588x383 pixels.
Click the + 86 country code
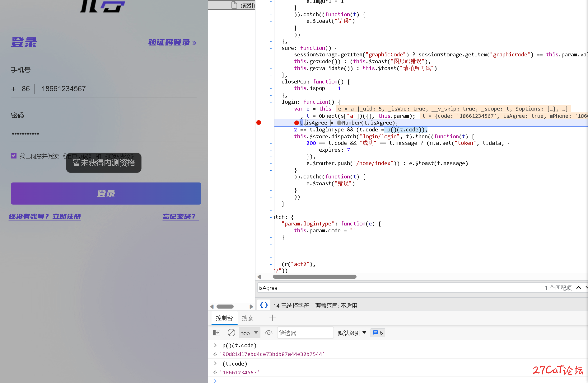[21, 89]
